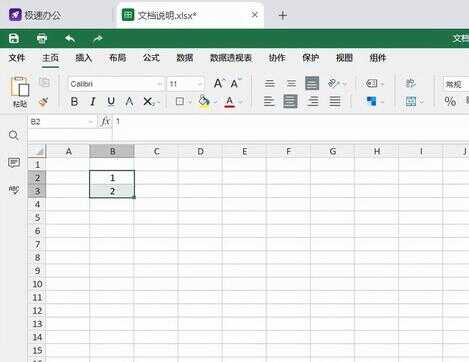Viewport: 469px width, 362px height.
Task: Open the 文件 menu
Action: coord(17,58)
